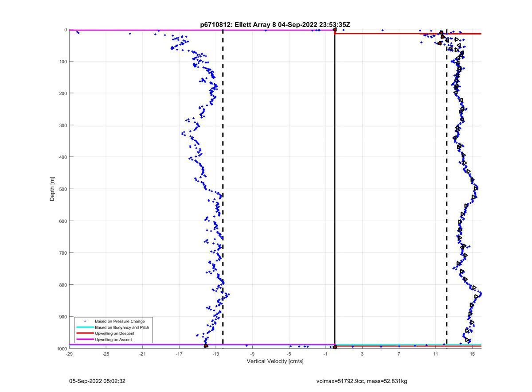Viewport: 532px width, 392px height.
Task: Click y-axis tick label '100'
Action: (x=63, y=62)
